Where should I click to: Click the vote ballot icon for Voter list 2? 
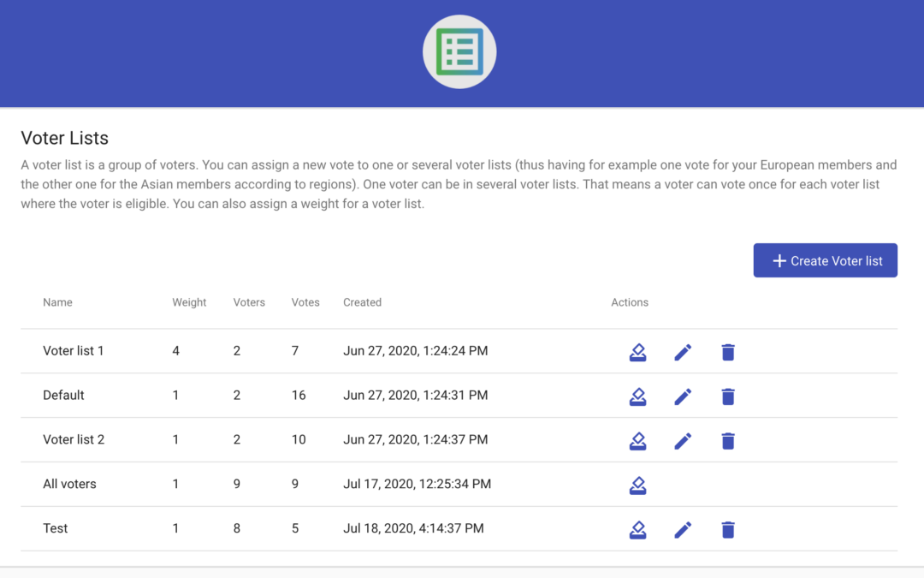click(637, 441)
